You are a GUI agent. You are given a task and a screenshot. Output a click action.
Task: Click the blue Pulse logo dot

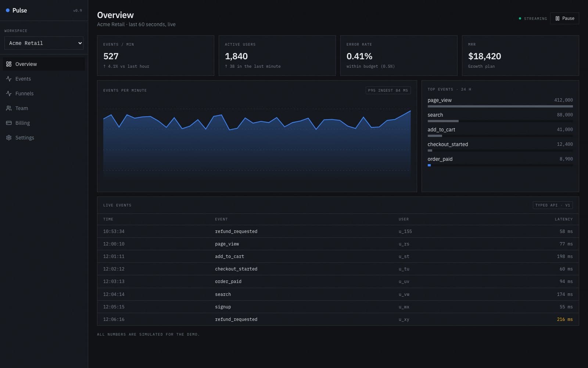pyautogui.click(x=8, y=10)
